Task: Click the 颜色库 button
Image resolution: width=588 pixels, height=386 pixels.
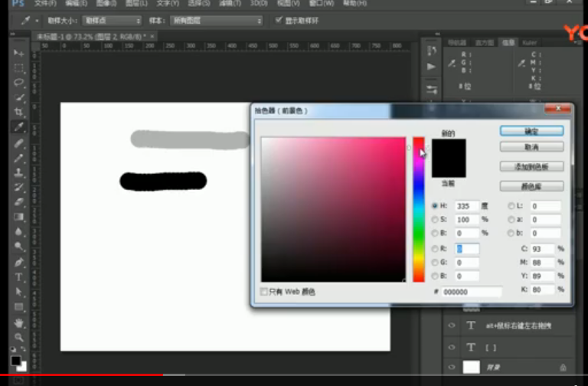Action: point(531,186)
